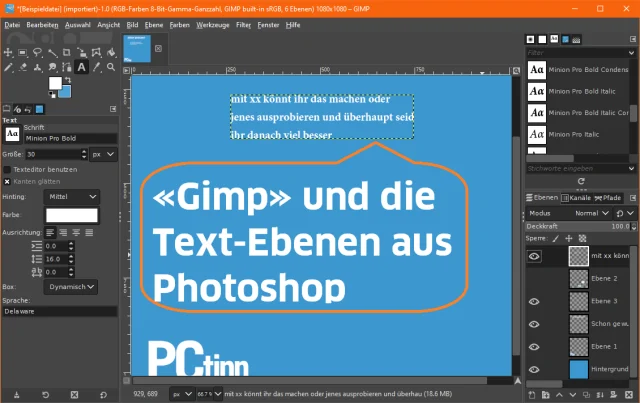640x403 pixels.
Task: Toggle lock position and size icon
Action: (569, 238)
